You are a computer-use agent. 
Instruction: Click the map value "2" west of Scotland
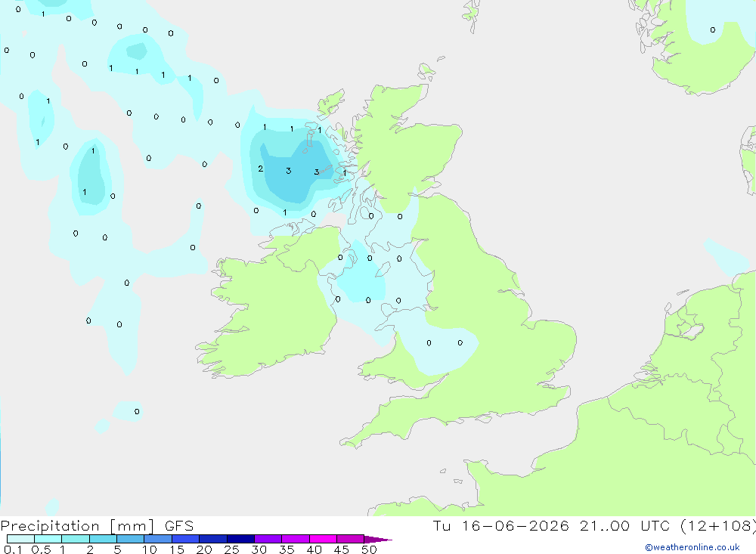tap(260, 169)
